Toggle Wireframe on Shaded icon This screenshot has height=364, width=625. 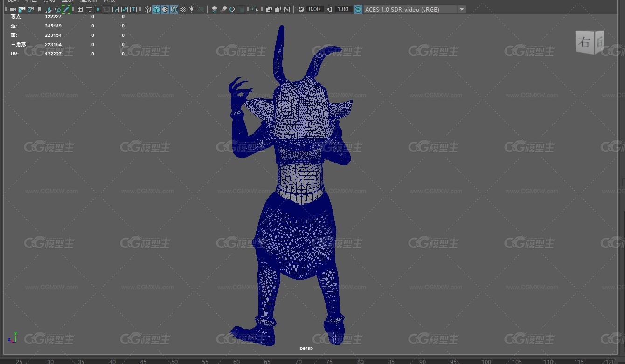[174, 9]
